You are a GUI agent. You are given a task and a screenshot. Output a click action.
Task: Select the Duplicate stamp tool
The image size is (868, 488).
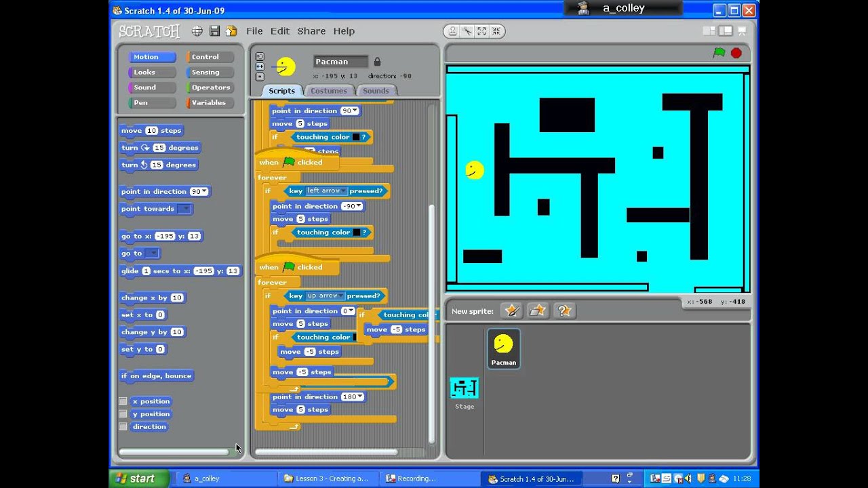(x=452, y=31)
